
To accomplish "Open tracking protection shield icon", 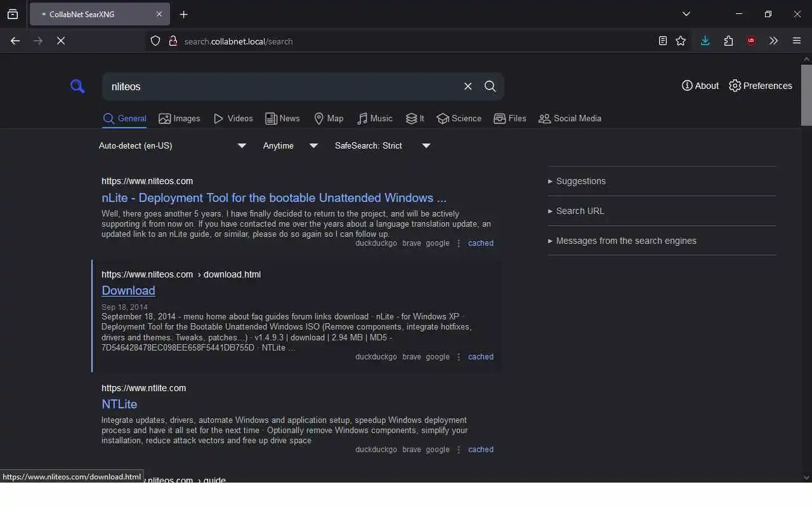I will click(x=155, y=41).
